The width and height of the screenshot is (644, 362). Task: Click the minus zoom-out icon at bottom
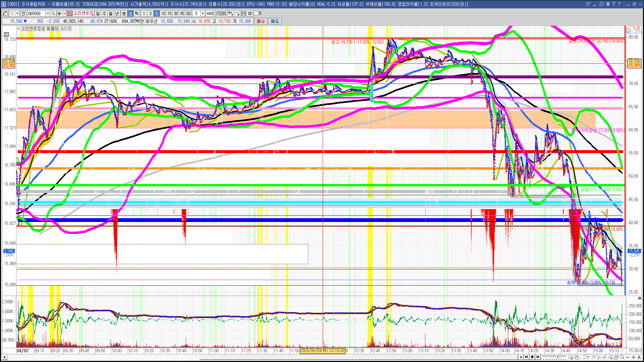(628, 357)
